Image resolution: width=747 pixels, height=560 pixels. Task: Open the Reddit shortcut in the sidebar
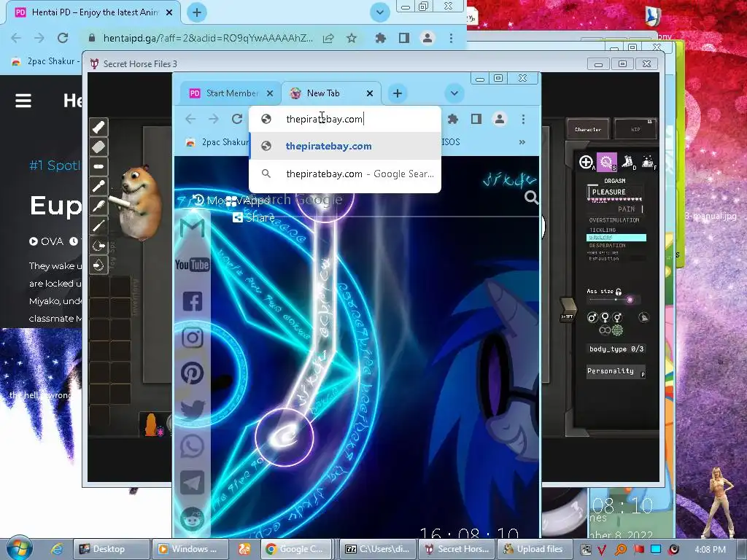click(193, 519)
